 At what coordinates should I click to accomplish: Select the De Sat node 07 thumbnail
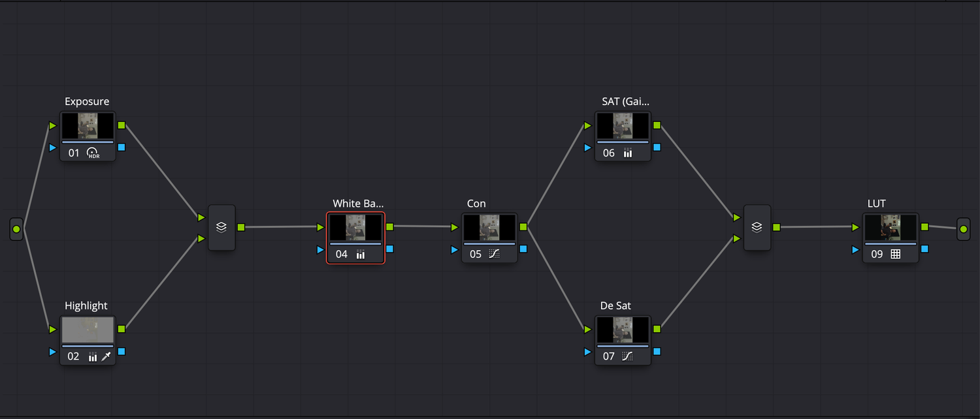pos(623,330)
